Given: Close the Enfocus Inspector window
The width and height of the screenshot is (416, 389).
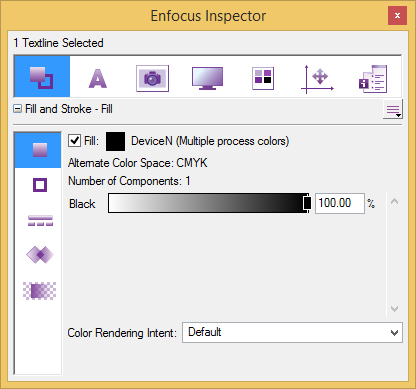Looking at the screenshot, I should click(x=397, y=16).
